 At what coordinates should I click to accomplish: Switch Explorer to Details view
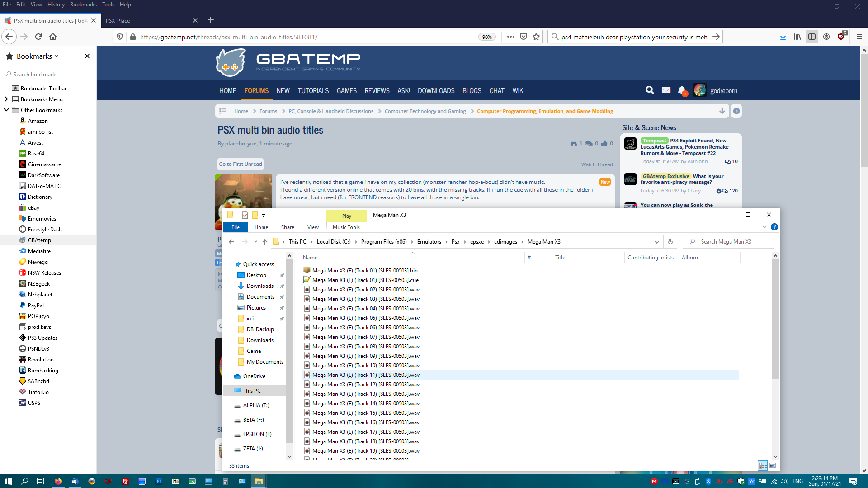[x=763, y=465]
